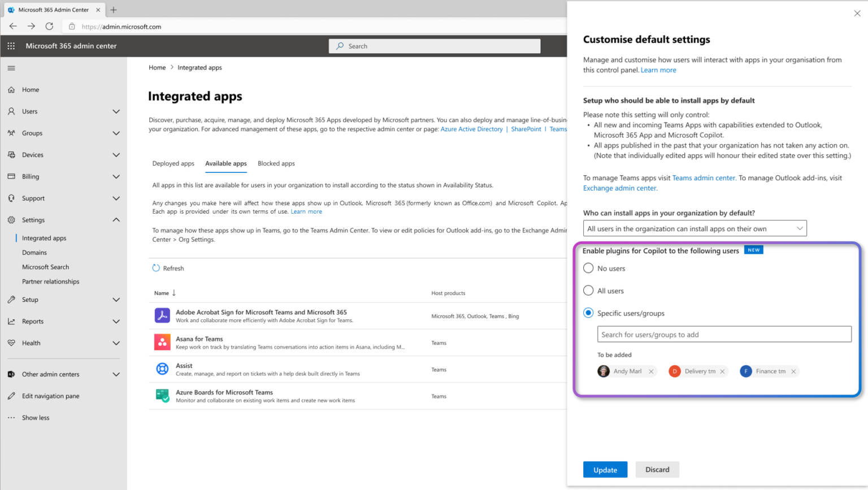This screenshot has height=490, width=868.
Task: Open the Microsoft 365 app launcher grid
Action: click(x=10, y=46)
